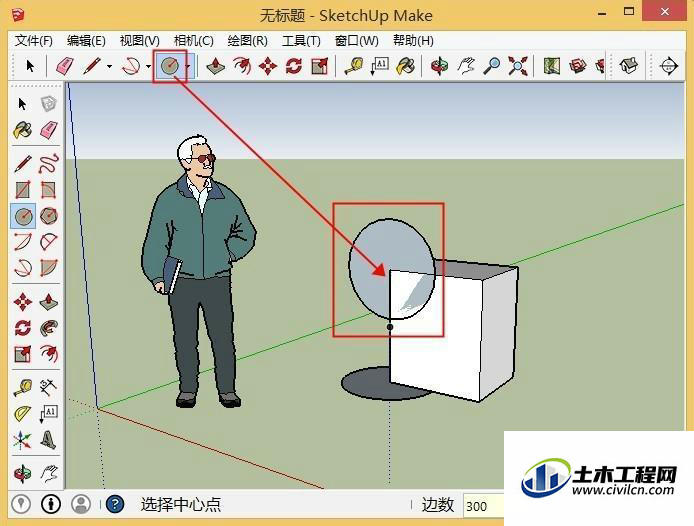
Task: Pick the Eraser tool in the top toolbar
Action: point(65,66)
